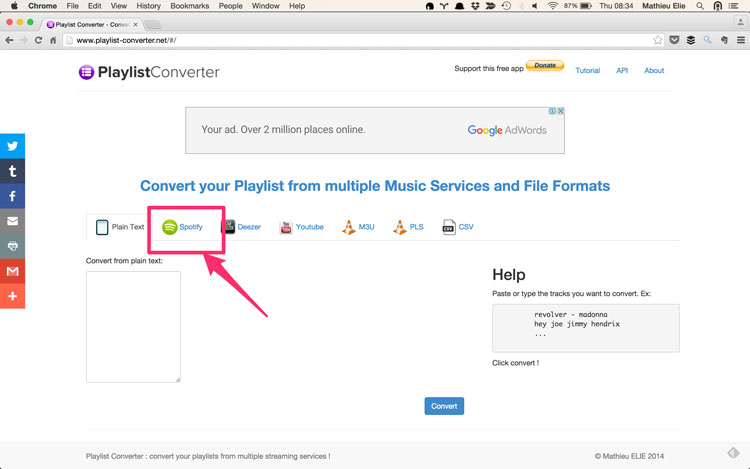Click the email share sidebar icon
This screenshot has height=469, width=750.
point(12,221)
